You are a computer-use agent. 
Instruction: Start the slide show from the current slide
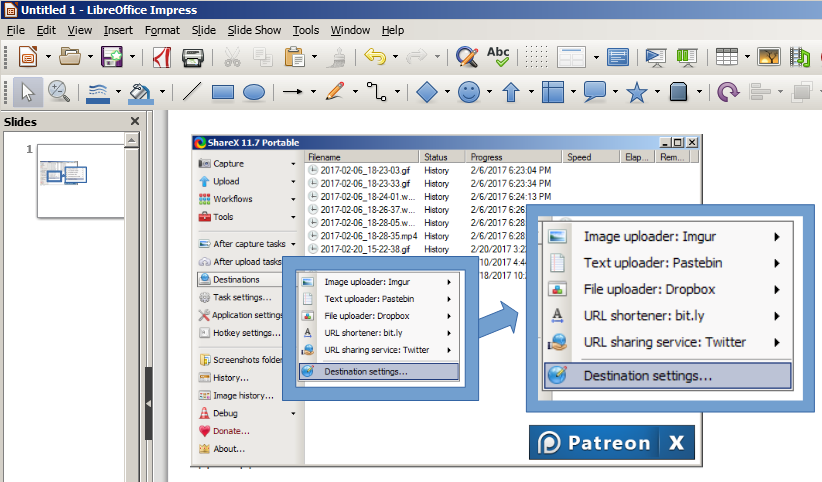[x=687, y=57]
